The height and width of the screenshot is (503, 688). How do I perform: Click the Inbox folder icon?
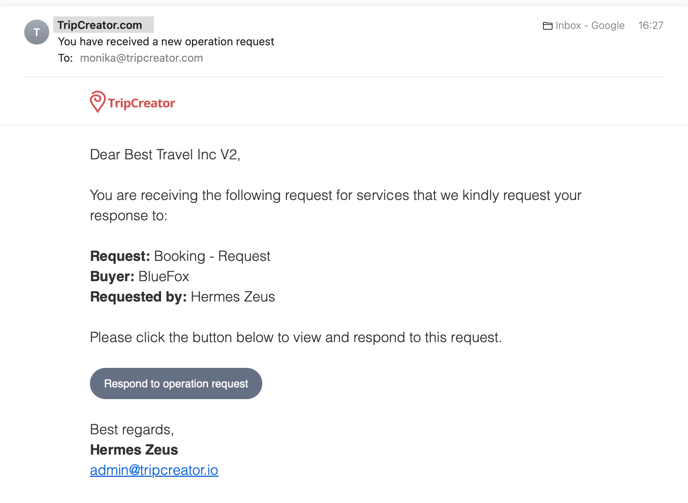[x=547, y=26]
